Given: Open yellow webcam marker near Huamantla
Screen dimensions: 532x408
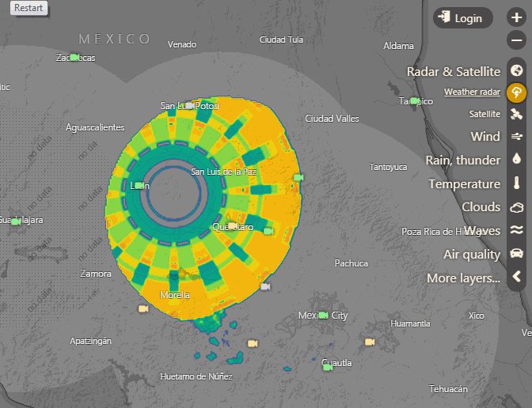Looking at the screenshot, I should coord(370,342).
